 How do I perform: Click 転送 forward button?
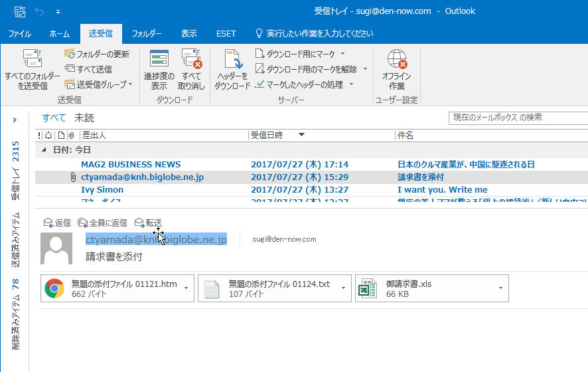click(x=148, y=223)
